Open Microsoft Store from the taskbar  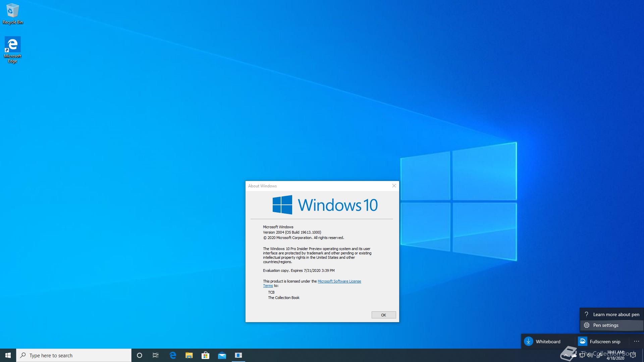[x=205, y=355]
